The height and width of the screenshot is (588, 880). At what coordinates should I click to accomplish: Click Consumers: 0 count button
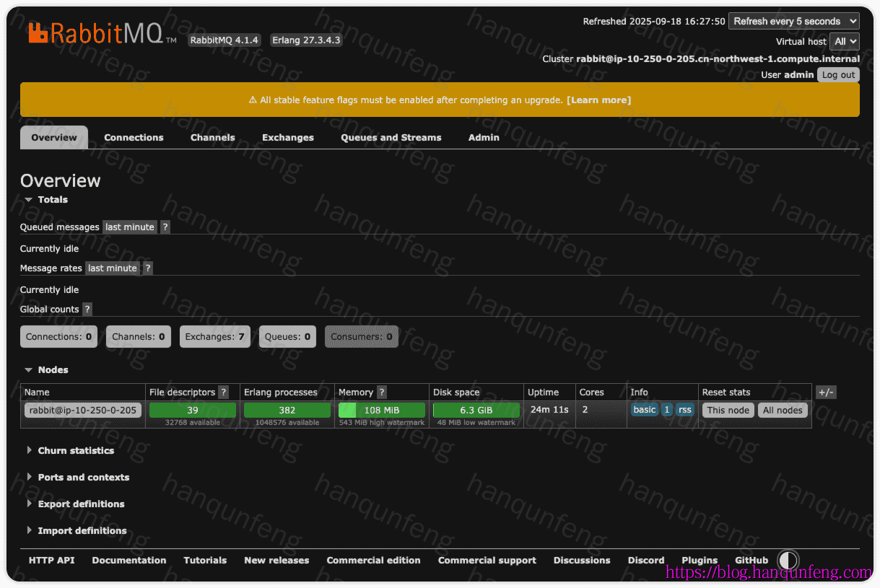point(362,336)
